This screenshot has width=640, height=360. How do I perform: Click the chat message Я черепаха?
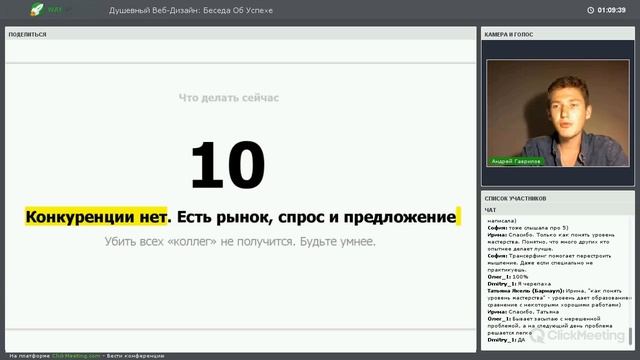pyautogui.click(x=534, y=284)
